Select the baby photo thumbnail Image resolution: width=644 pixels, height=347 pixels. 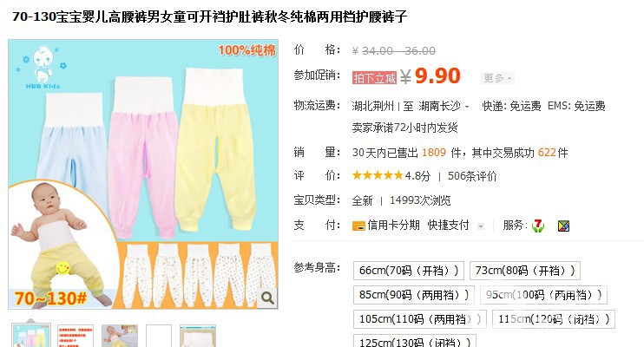(120, 336)
